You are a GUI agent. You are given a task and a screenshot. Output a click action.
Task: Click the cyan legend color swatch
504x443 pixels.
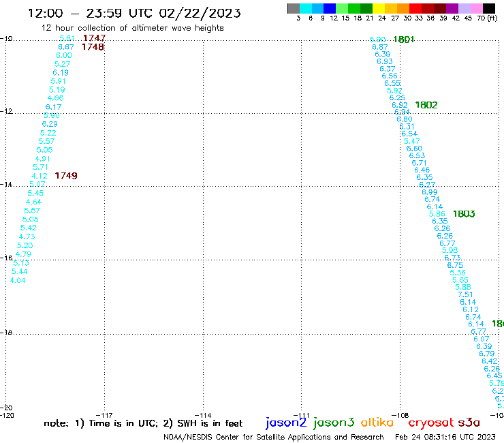(x=306, y=8)
